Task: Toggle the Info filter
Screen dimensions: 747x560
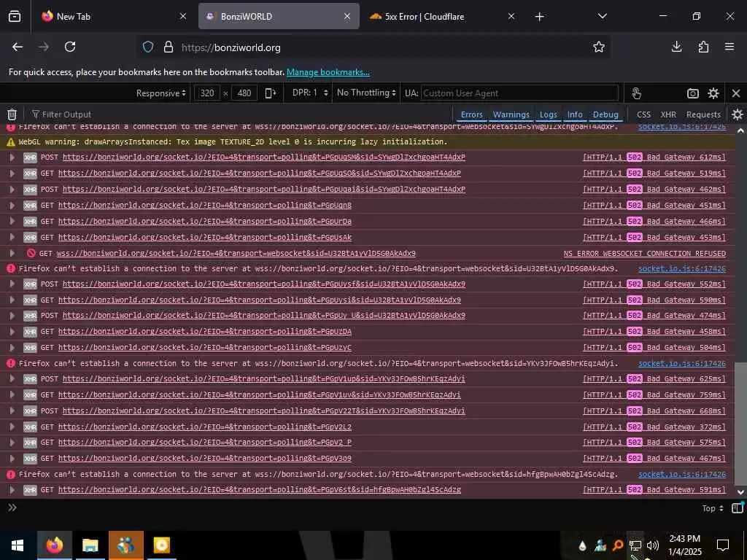Action: (x=575, y=114)
